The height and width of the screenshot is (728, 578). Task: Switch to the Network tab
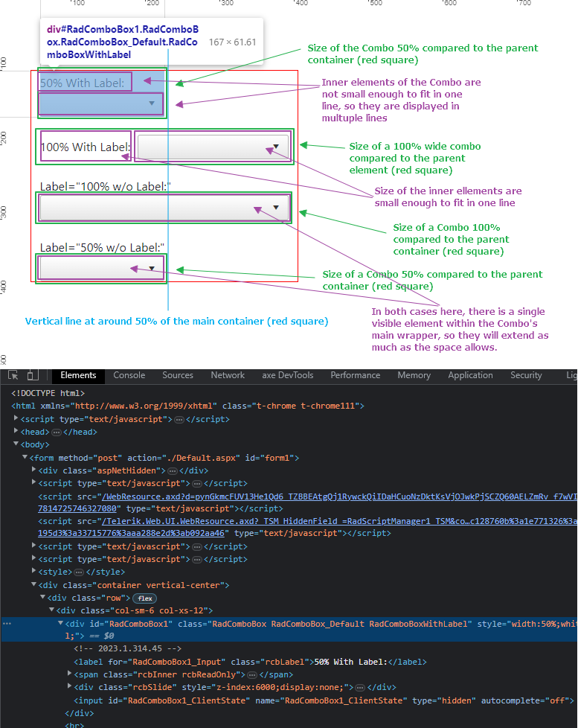coord(228,375)
